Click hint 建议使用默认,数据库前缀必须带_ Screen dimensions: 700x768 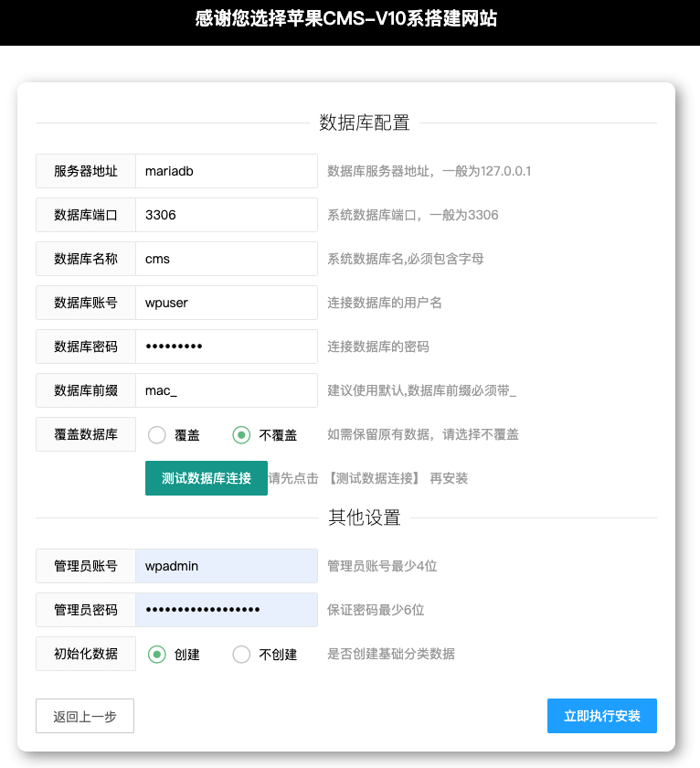(x=421, y=390)
